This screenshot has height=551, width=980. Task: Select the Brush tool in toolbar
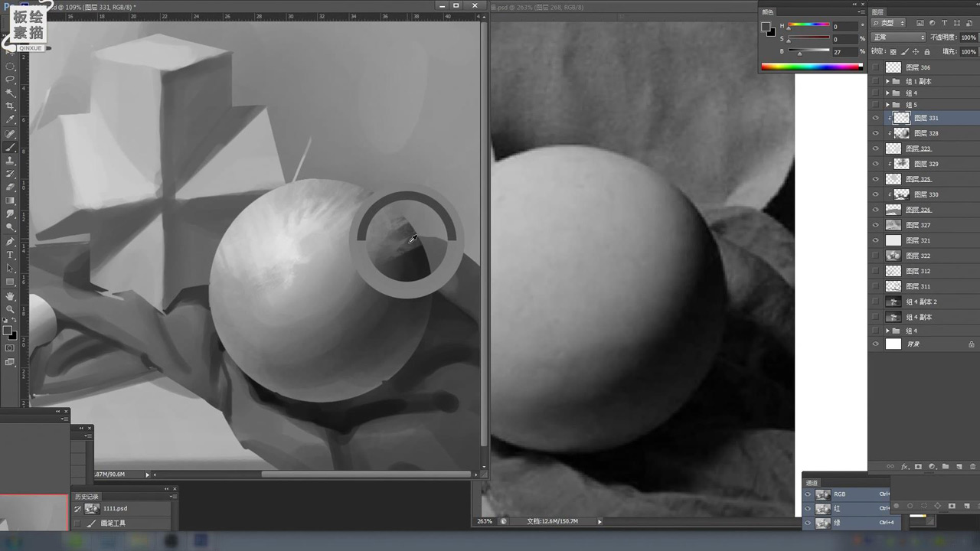coord(10,147)
